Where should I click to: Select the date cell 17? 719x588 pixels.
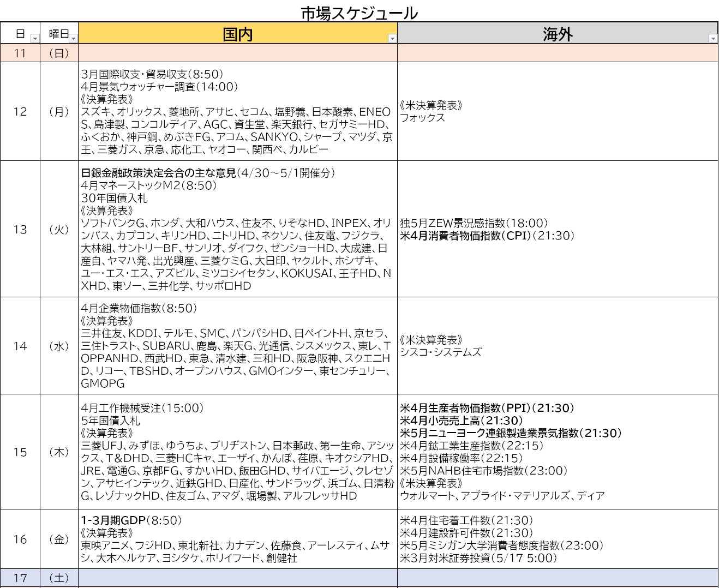[x=20, y=578]
